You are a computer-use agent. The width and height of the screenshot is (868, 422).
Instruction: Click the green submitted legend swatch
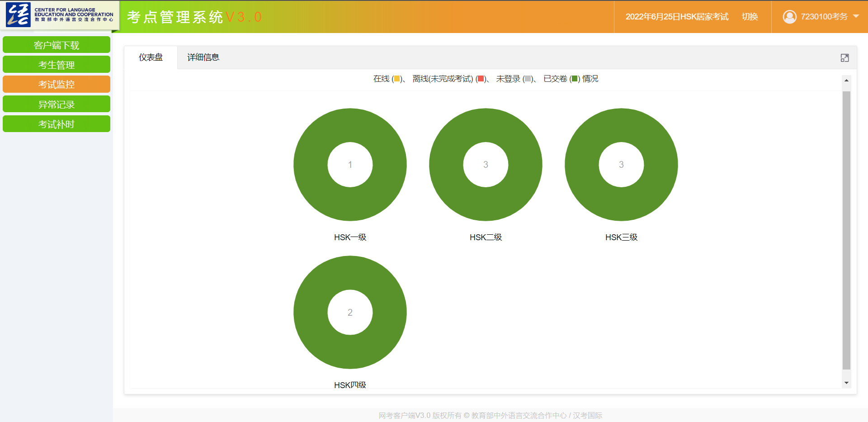tap(575, 79)
